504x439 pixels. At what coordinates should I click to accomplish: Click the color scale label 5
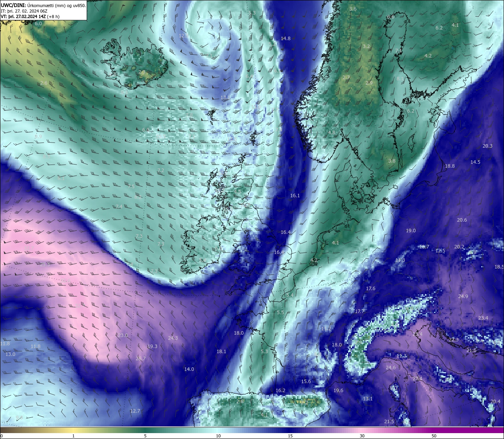click(145, 436)
